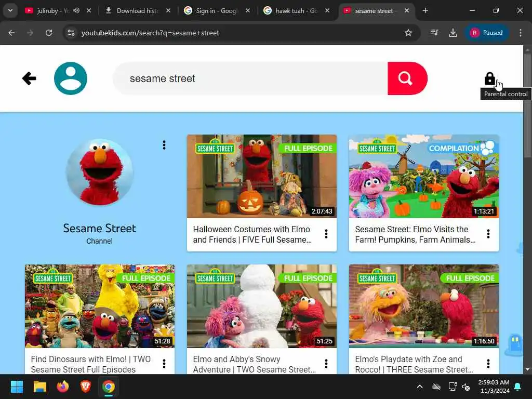Viewport: 532px width, 399px height.
Task: View site information icon in address bar
Action: pyautogui.click(x=71, y=33)
